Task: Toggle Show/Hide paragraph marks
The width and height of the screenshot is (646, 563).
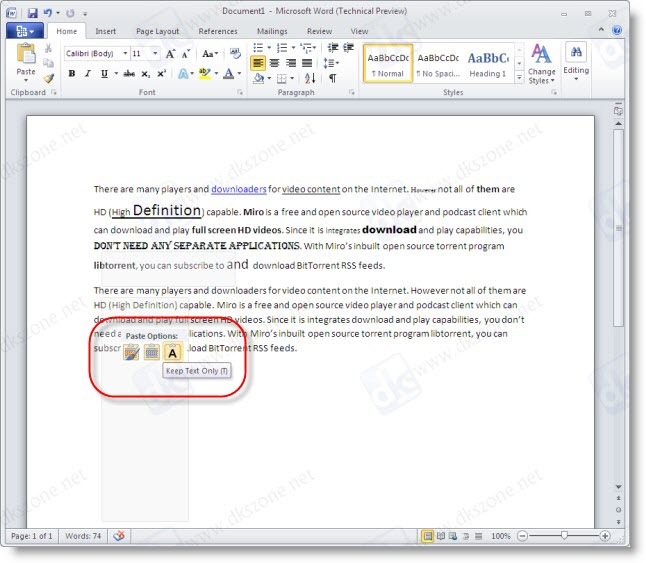Action: point(332,78)
